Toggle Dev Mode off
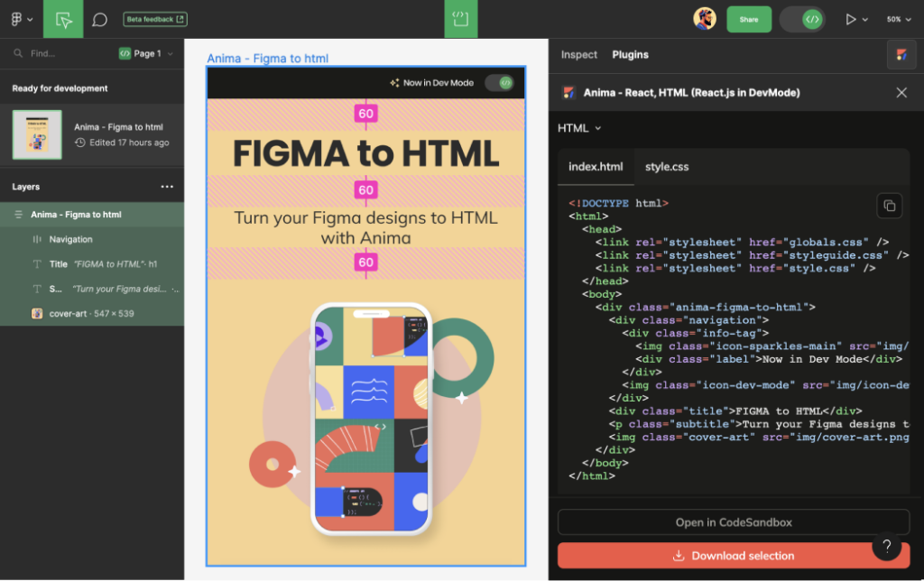This screenshot has height=581, width=924. click(801, 18)
